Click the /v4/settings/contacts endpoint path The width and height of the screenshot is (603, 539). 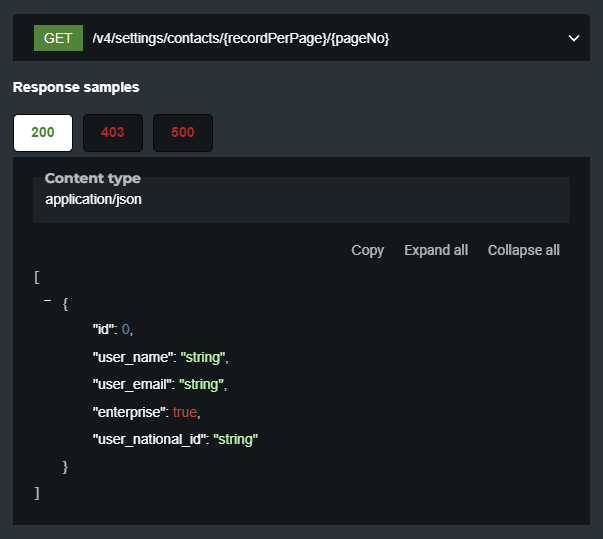coord(240,38)
